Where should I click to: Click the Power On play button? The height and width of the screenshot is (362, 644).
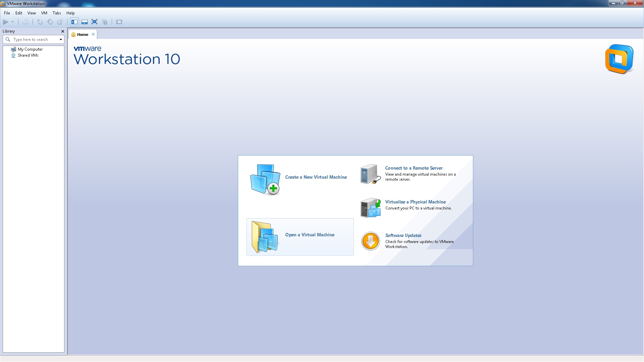coord(6,22)
